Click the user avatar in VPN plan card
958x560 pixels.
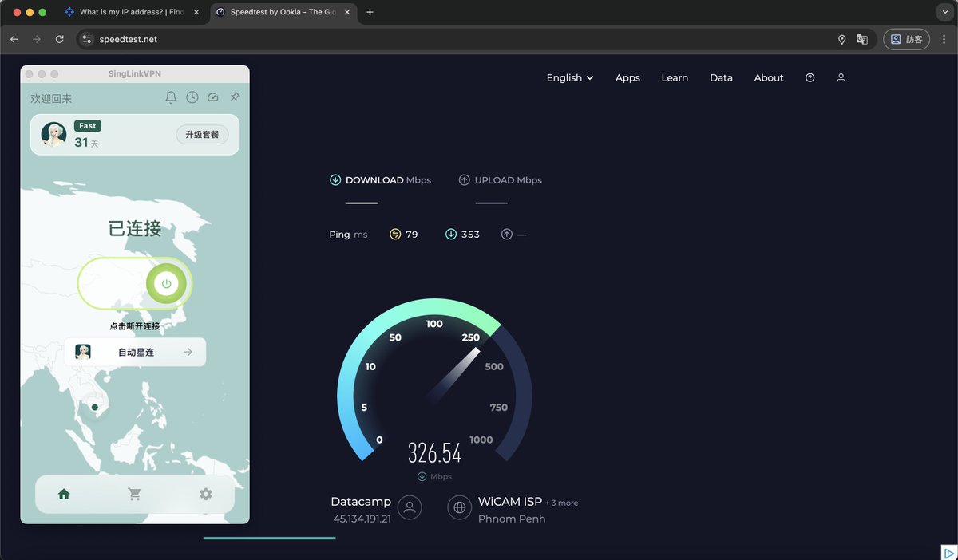click(53, 135)
